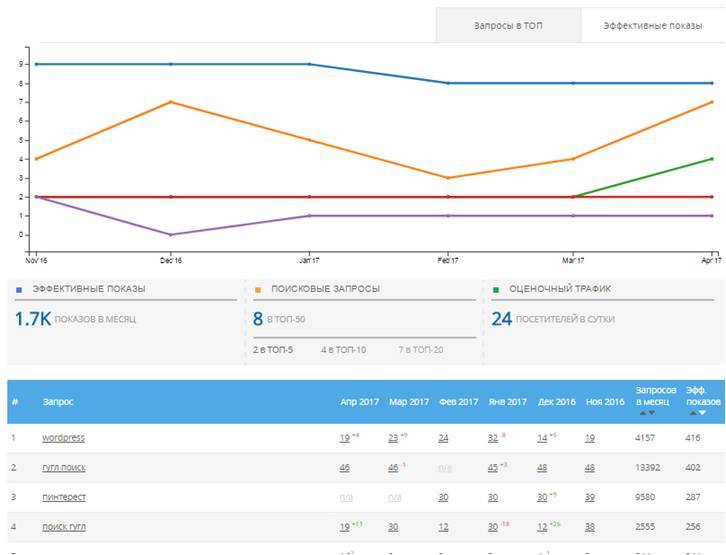Click orange square beside Поисковые запросы
Viewport: 726px width, 555px height.
coord(257,289)
